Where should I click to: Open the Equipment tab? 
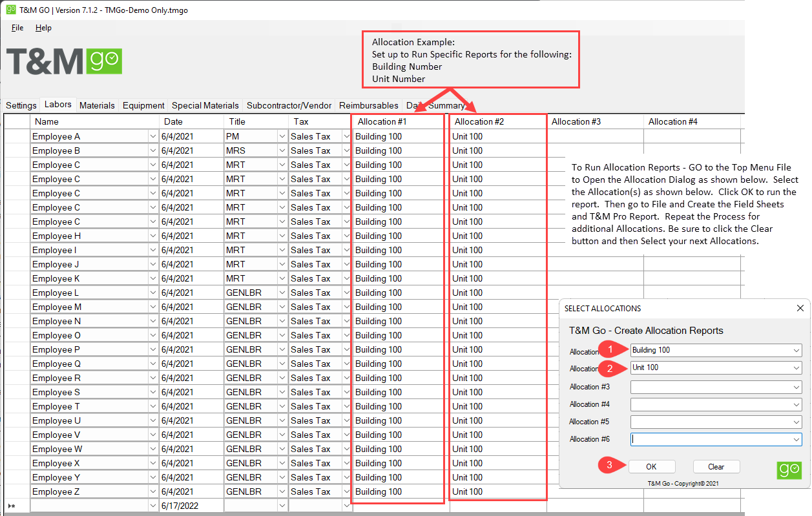point(143,105)
